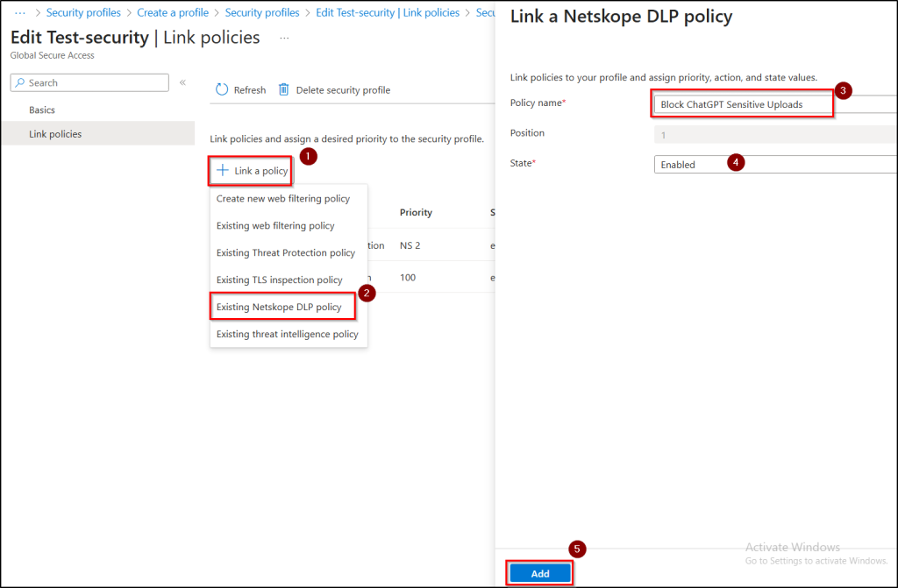Click the Priority column header

coord(416,213)
